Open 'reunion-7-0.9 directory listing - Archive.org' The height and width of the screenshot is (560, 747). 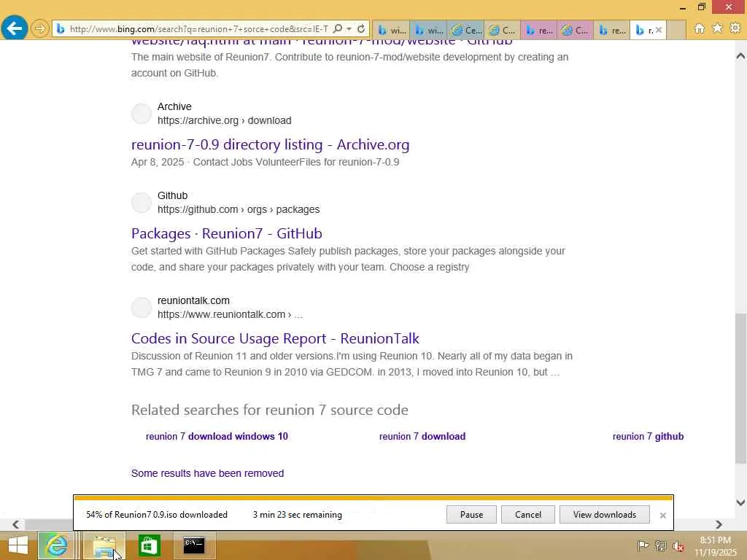coord(270,144)
